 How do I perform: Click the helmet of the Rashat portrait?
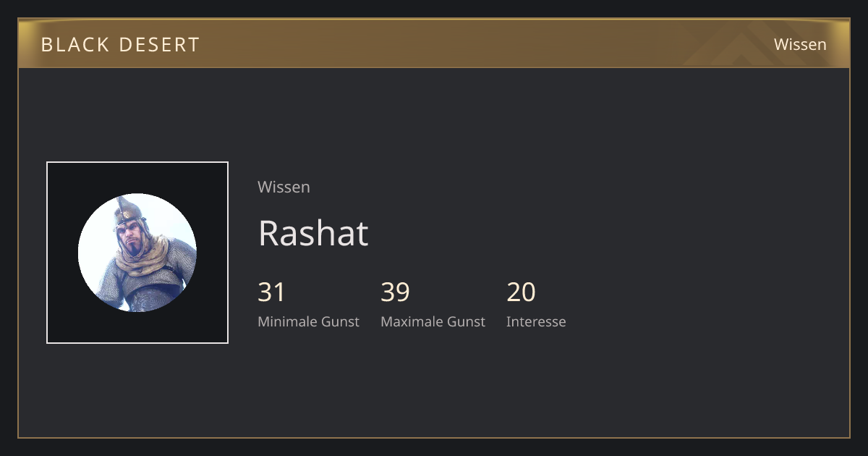point(127,211)
